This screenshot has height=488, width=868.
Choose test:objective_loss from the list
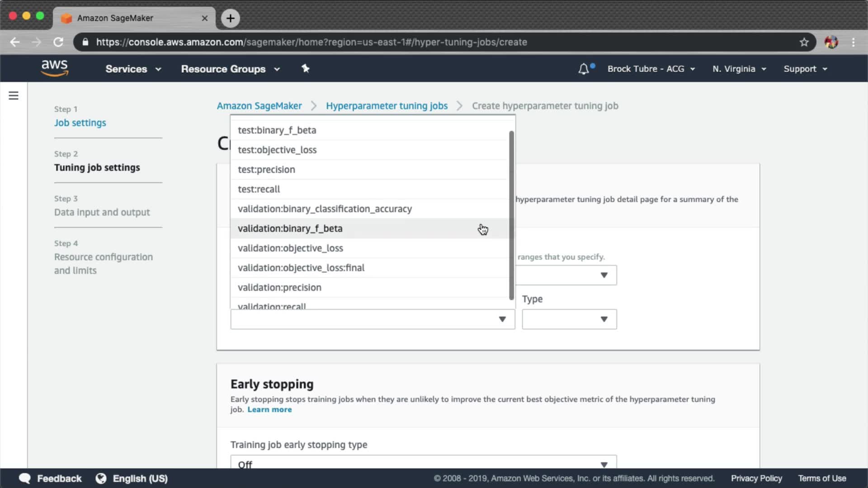point(277,150)
